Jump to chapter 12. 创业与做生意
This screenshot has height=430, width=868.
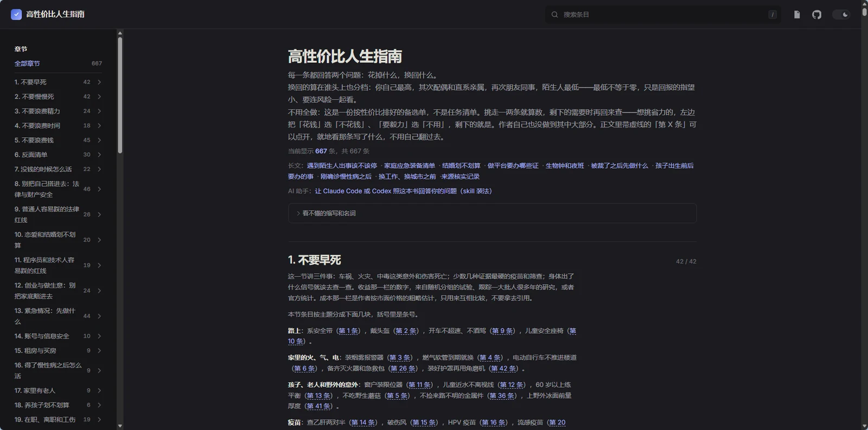pyautogui.click(x=45, y=291)
